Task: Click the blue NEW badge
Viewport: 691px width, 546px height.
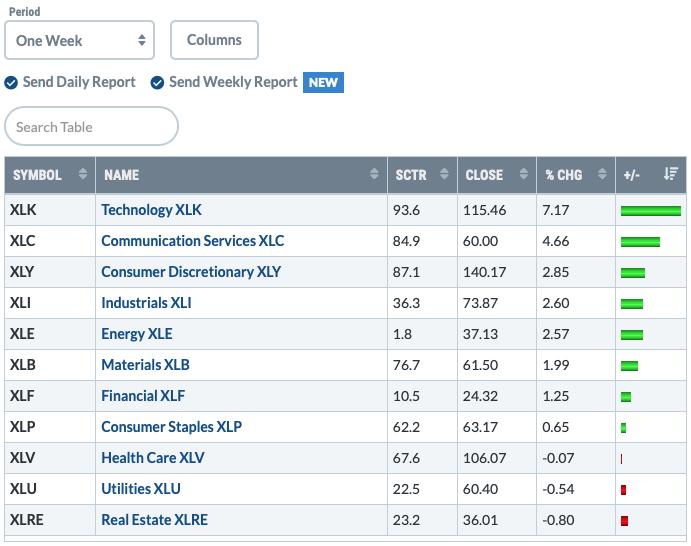Action: pyautogui.click(x=323, y=82)
